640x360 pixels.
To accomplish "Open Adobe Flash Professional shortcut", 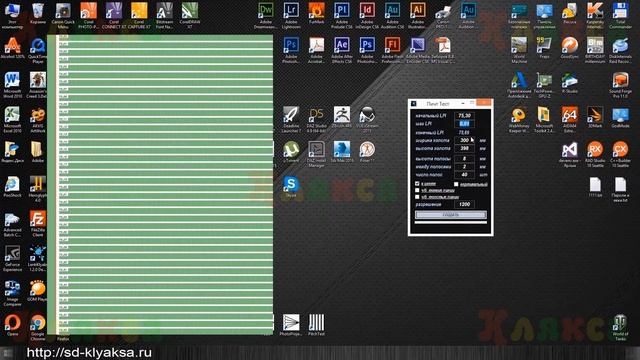I will [x=392, y=50].
